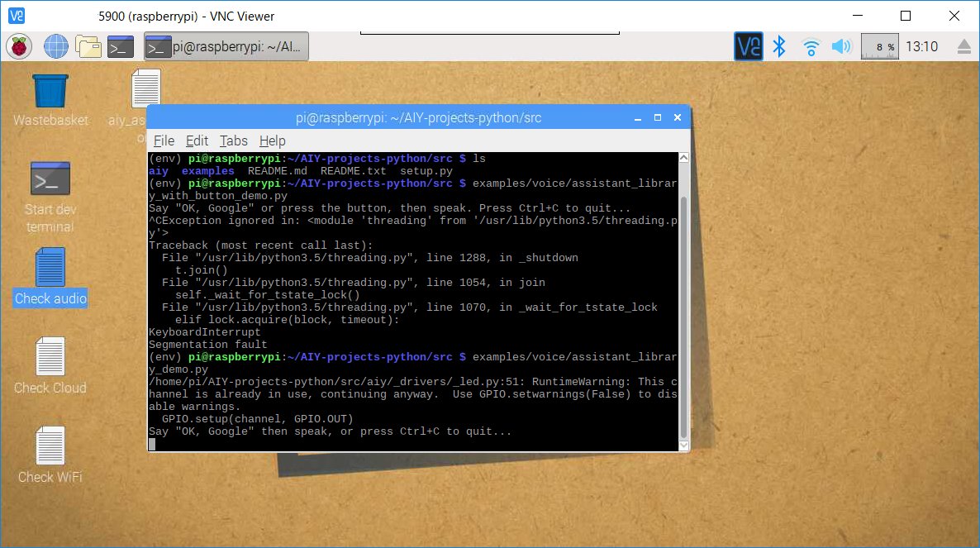Click the 'Traceback (most recent call last):' line
This screenshot has height=548, width=980.
tap(260, 245)
